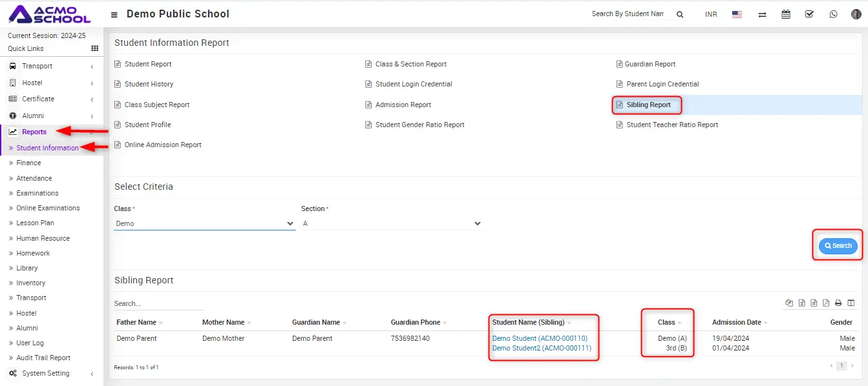Open the Section dropdown showing A
This screenshot has width=868, height=386.
pyautogui.click(x=392, y=223)
